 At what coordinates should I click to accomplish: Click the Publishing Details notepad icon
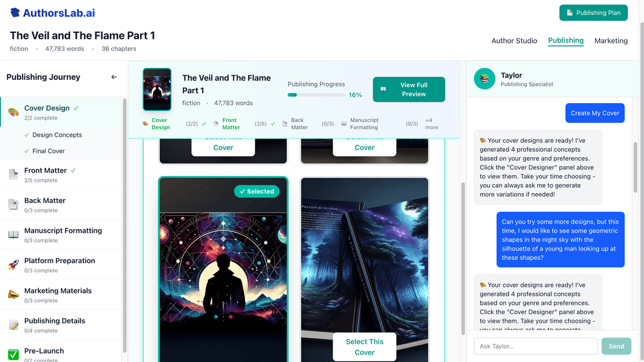(14, 324)
